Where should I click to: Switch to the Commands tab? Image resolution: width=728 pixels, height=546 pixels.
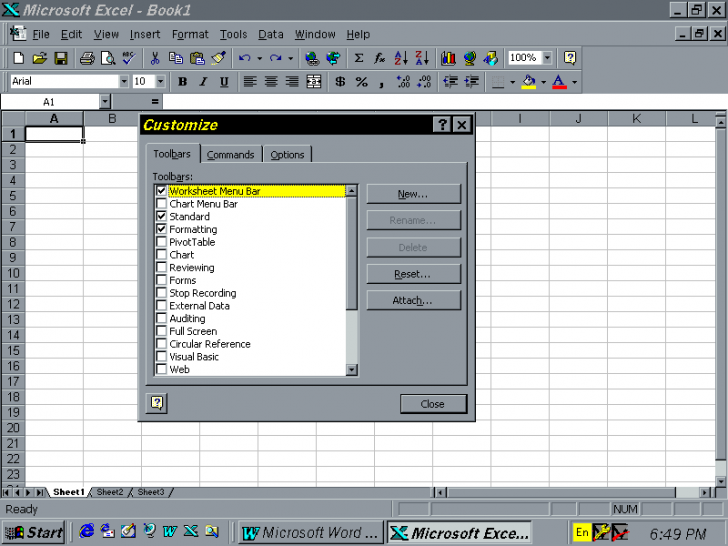(231, 155)
